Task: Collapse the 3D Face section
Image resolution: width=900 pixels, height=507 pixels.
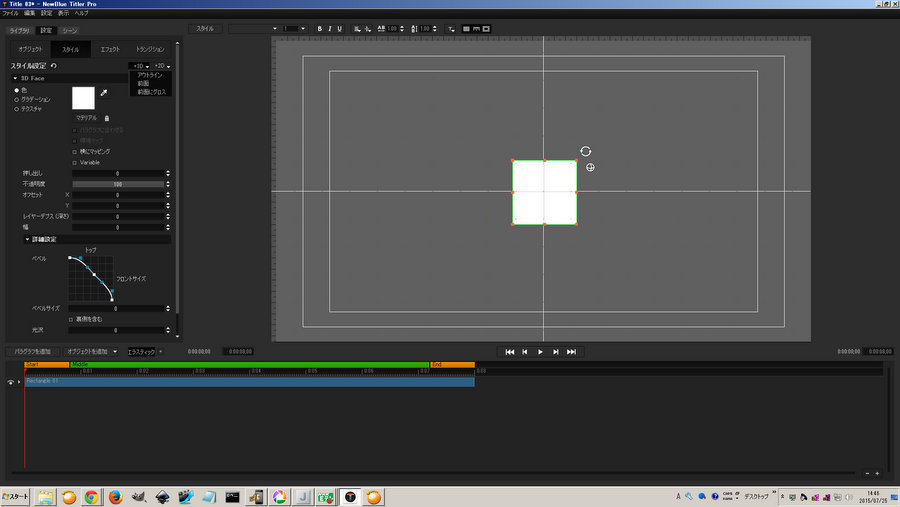Action: 15,78
